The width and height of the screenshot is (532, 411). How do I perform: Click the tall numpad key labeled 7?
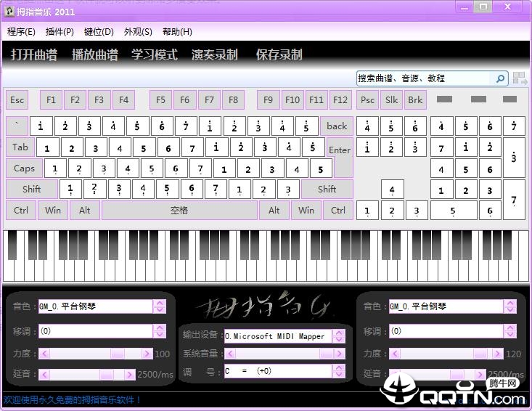514,200
